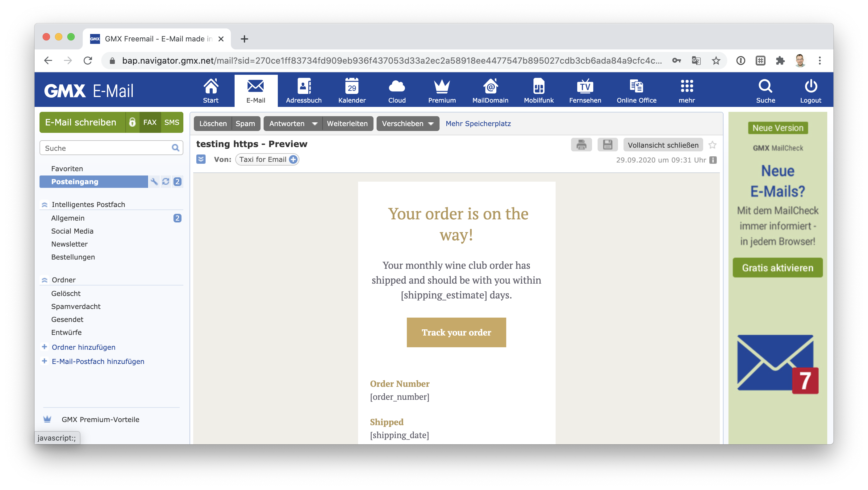Open the Bestellungen category
The height and width of the screenshot is (490, 868).
(73, 257)
